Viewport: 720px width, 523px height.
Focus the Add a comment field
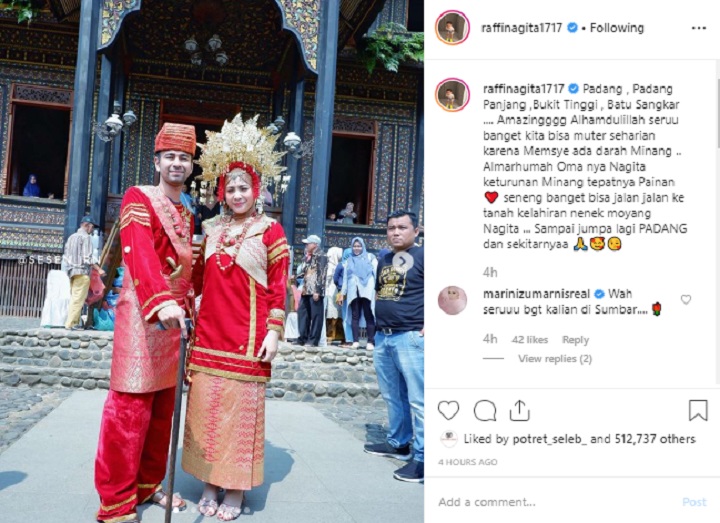point(556,502)
